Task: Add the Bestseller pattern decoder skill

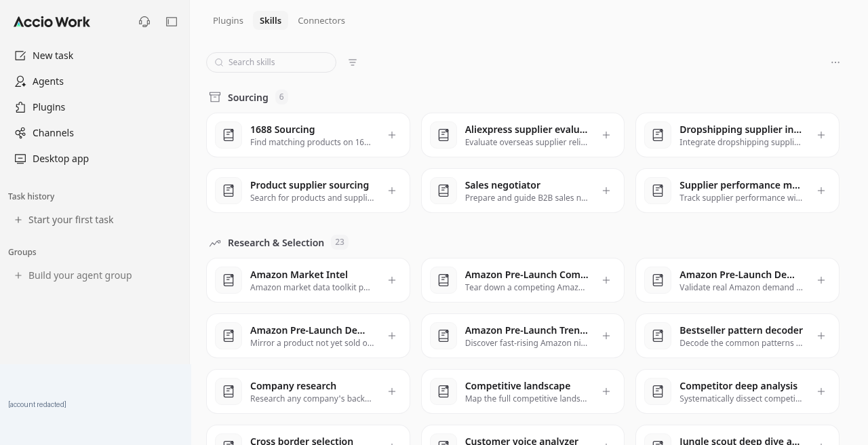Action: click(x=821, y=336)
